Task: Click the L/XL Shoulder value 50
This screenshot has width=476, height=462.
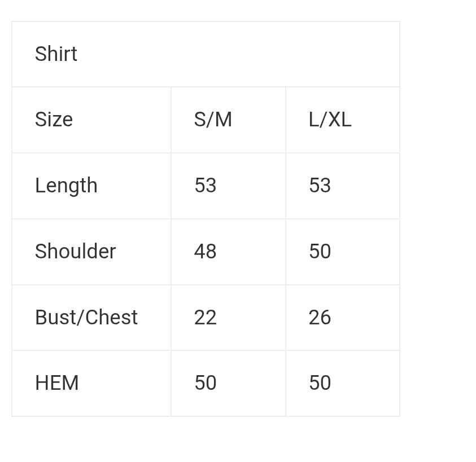Action: tap(320, 251)
